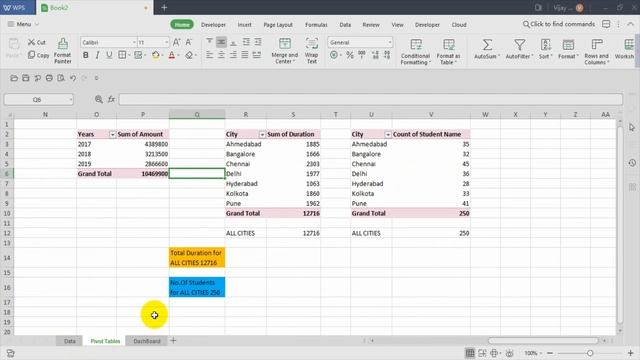
Task: Toggle Underline formatting
Action: (x=109, y=55)
